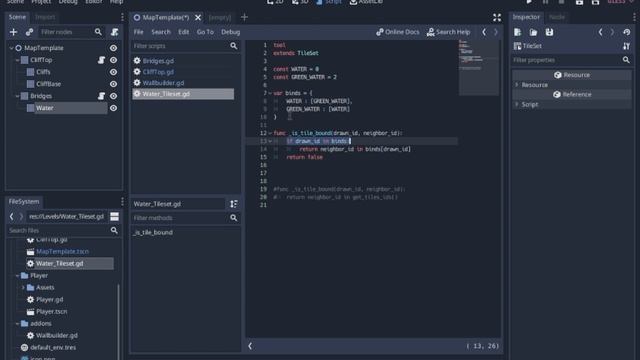Open Wallbuilder.gd in script list
The image size is (640, 360).
click(163, 83)
